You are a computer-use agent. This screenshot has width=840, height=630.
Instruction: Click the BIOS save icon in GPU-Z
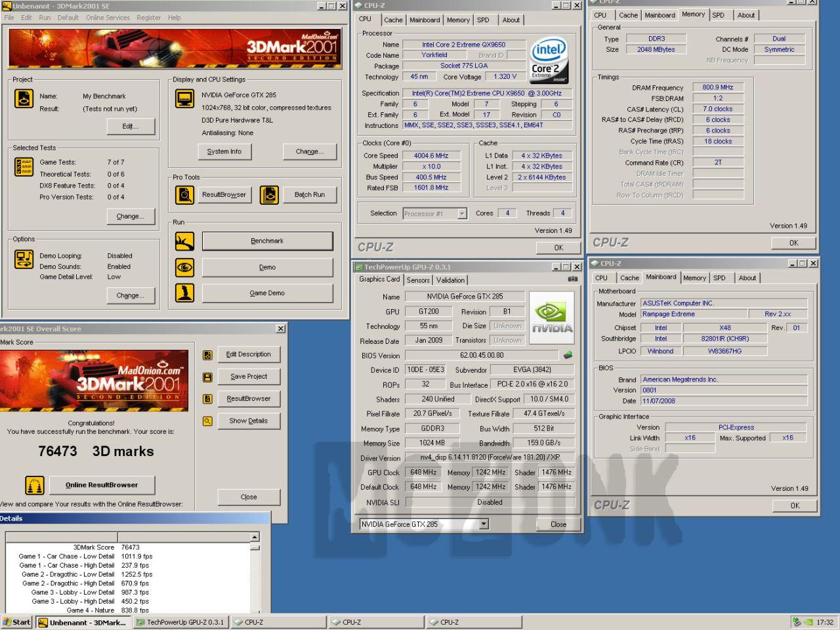click(568, 355)
